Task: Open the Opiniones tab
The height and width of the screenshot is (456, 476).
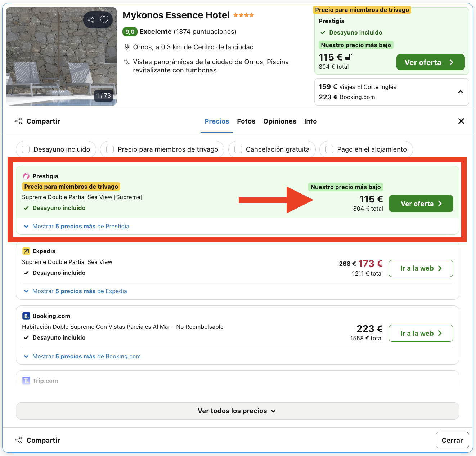Action: point(279,121)
